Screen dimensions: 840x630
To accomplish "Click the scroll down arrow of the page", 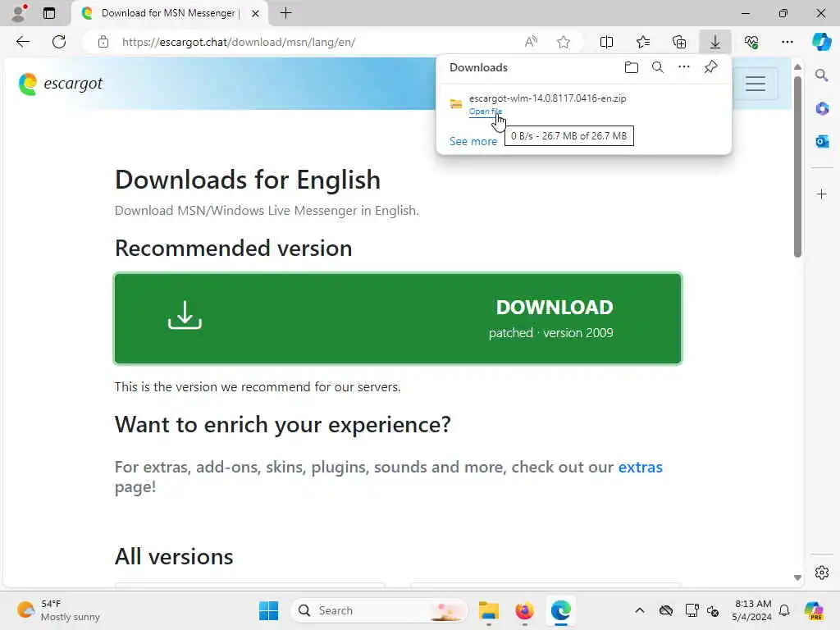I will 797,577.
